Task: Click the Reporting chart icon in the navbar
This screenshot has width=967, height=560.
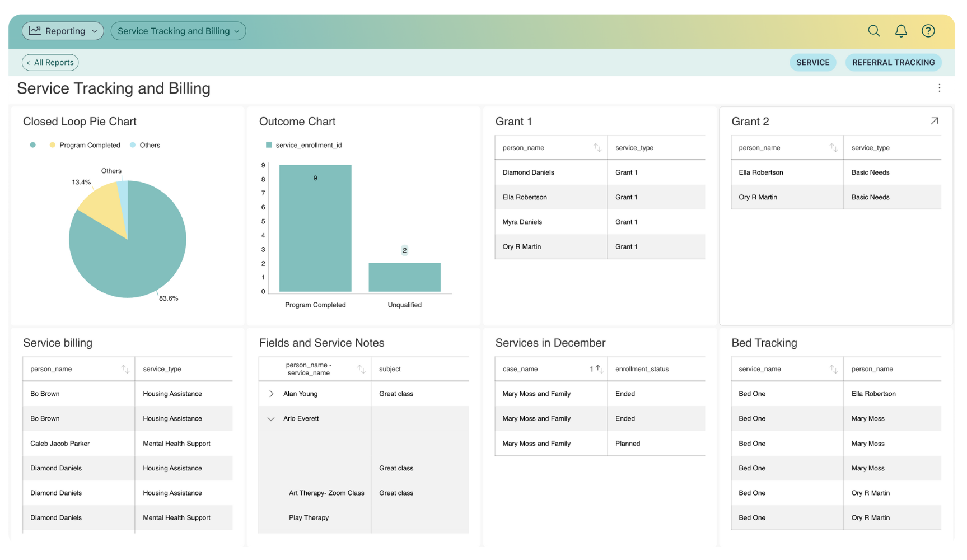Action: 35,31
